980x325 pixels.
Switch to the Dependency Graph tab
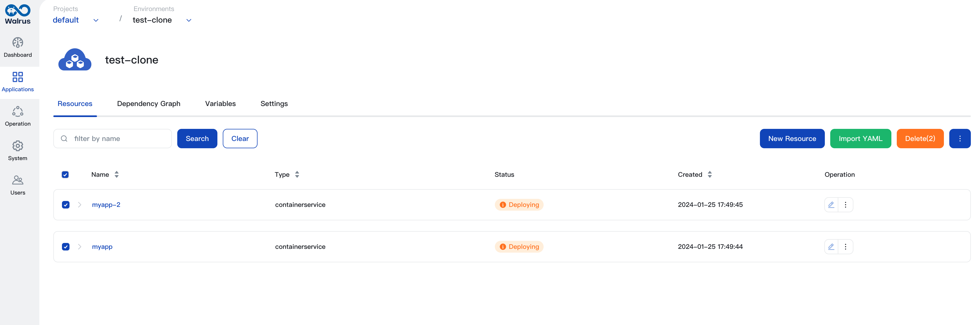coord(148,104)
